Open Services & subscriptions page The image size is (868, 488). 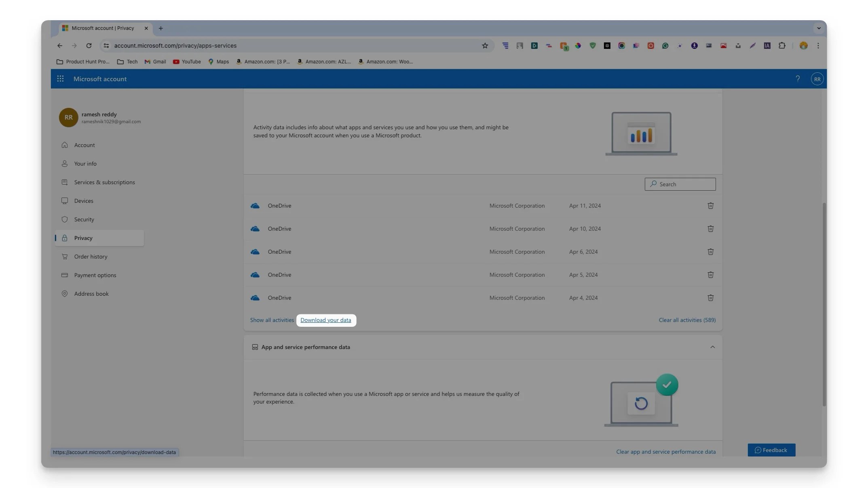(104, 182)
